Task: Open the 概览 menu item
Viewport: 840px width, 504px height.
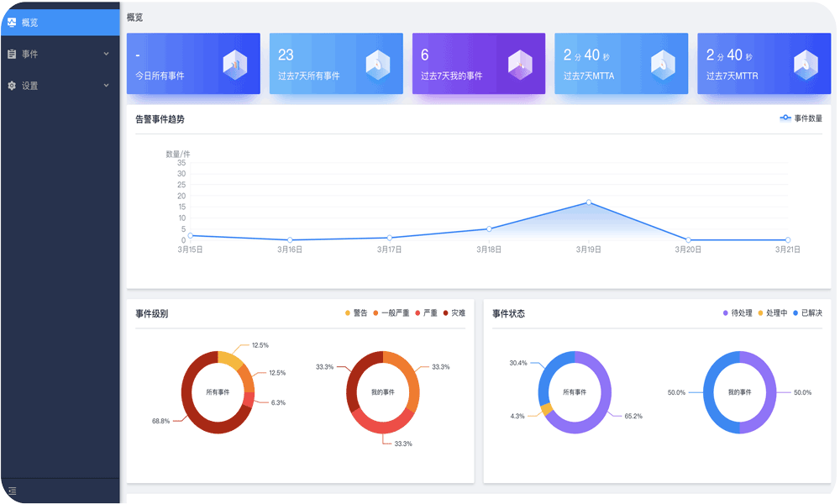Action: point(30,23)
